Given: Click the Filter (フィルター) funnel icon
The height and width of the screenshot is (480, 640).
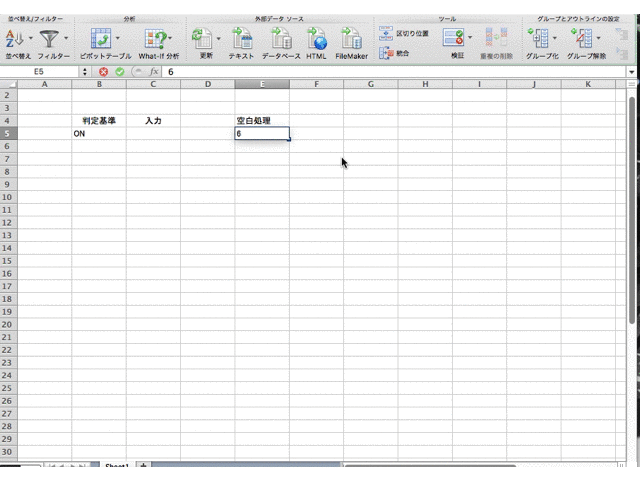Looking at the screenshot, I should [x=49, y=39].
